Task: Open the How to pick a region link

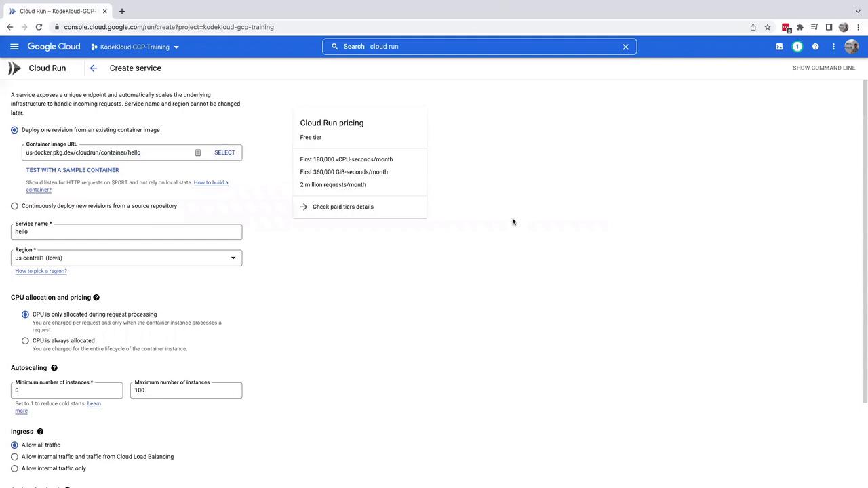Action: click(41, 271)
